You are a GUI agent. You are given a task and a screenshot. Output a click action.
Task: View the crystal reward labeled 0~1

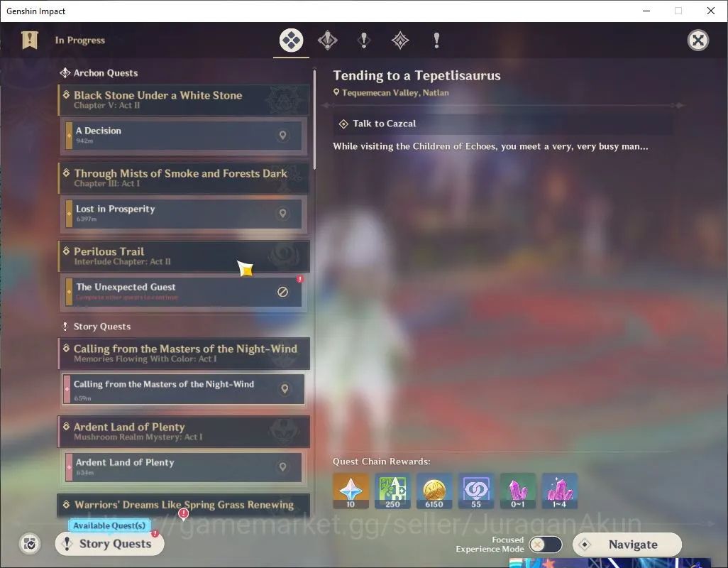point(518,491)
